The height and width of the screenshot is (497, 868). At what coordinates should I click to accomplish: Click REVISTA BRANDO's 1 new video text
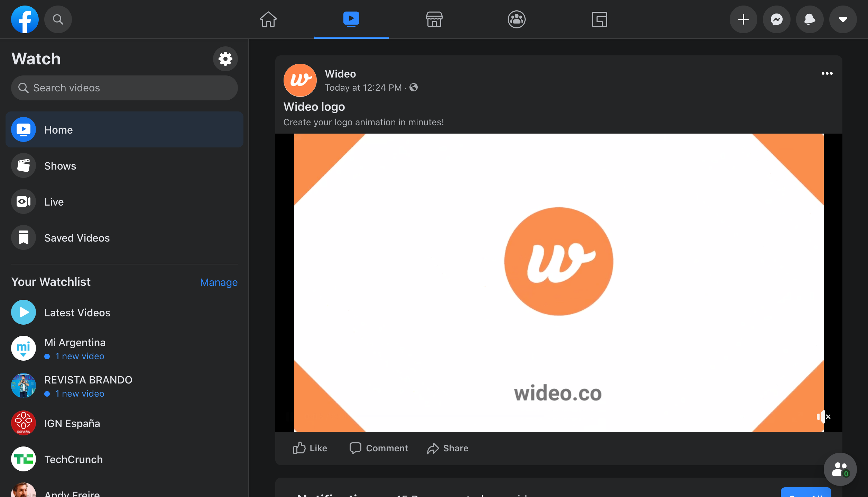[x=80, y=394]
